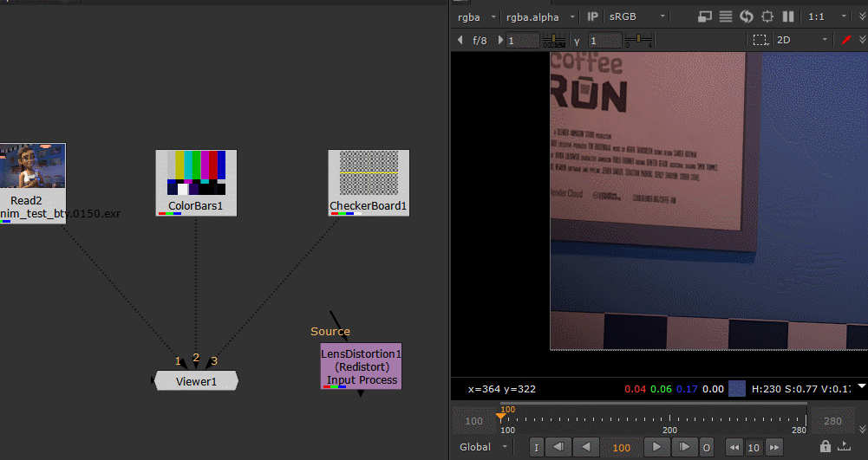The width and height of the screenshot is (868, 460).
Task: Click the gamma value field
Action: point(605,41)
